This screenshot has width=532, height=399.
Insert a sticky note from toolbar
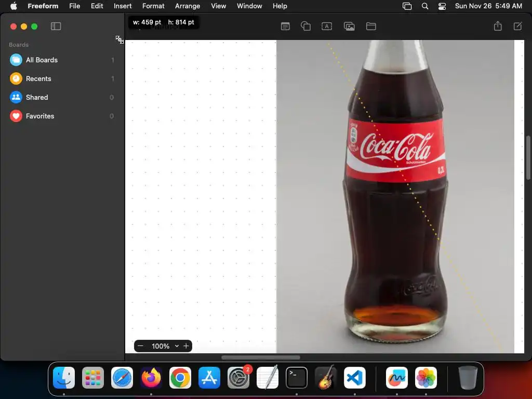point(285,26)
